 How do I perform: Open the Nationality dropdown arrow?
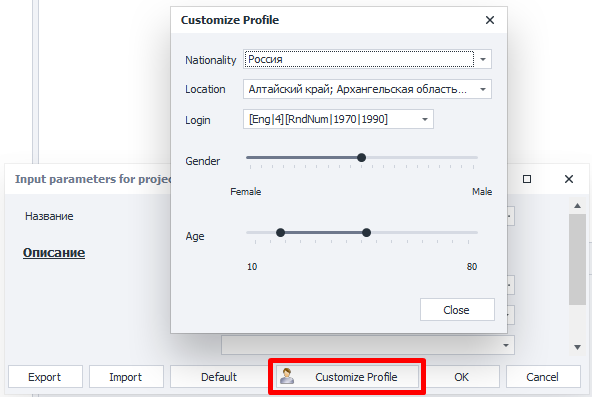click(483, 59)
